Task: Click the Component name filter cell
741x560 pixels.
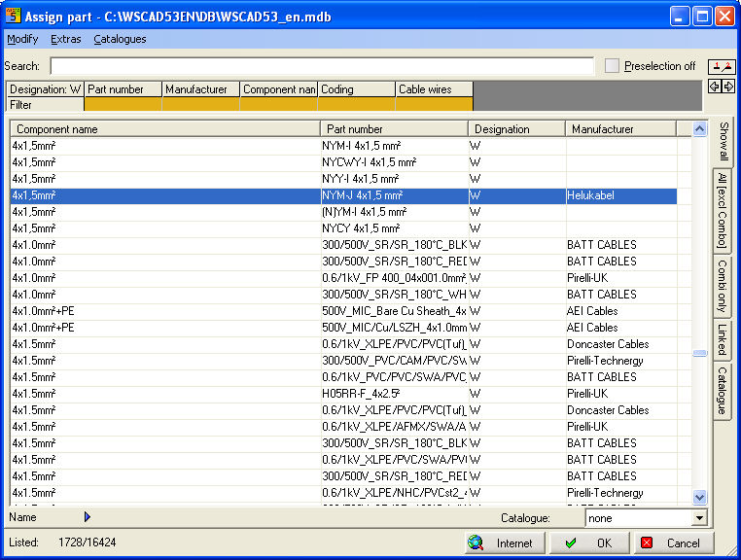Action: point(279,104)
